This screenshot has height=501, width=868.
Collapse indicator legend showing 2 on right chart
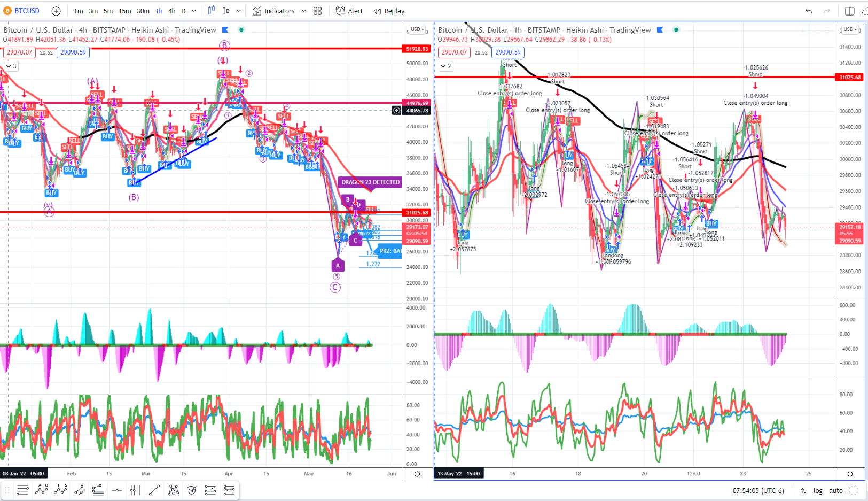pyautogui.click(x=446, y=66)
